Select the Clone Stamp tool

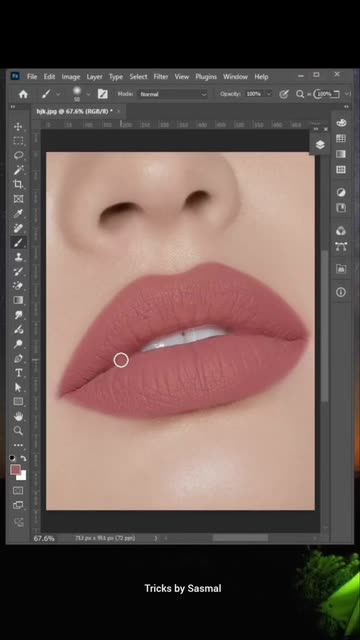point(18,257)
